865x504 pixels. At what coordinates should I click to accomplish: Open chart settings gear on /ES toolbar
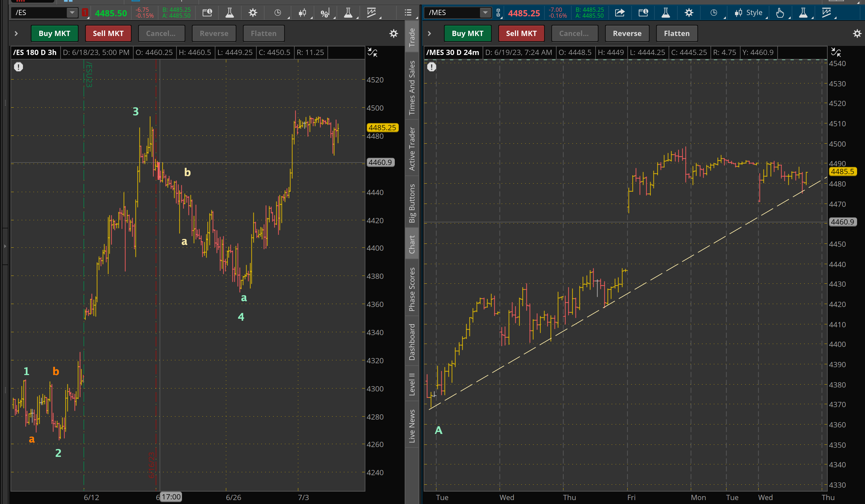tap(253, 13)
